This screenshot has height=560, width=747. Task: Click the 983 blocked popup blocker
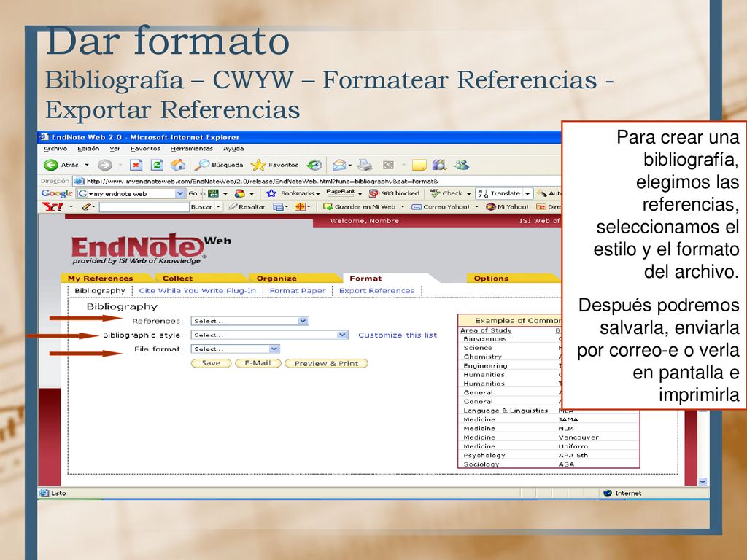[x=394, y=193]
